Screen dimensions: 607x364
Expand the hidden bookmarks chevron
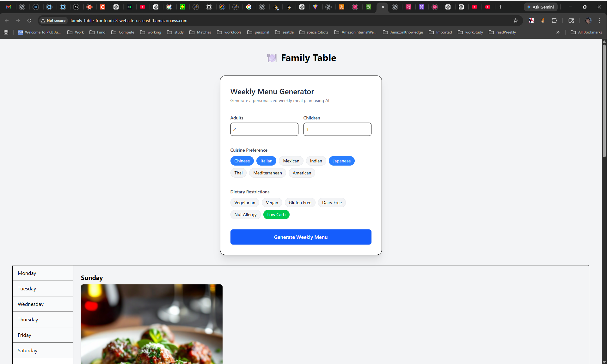(x=558, y=32)
